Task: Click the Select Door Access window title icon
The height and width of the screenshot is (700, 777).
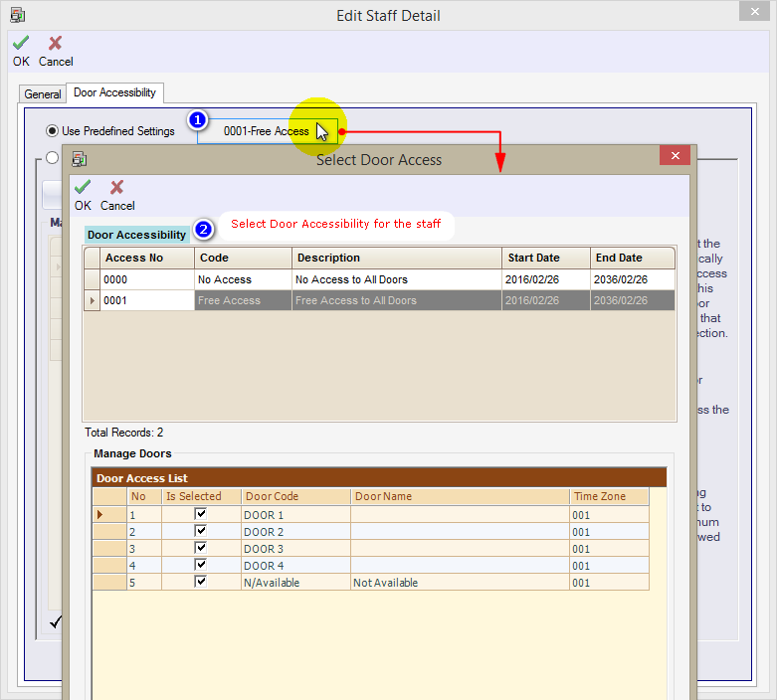Action: (x=80, y=159)
